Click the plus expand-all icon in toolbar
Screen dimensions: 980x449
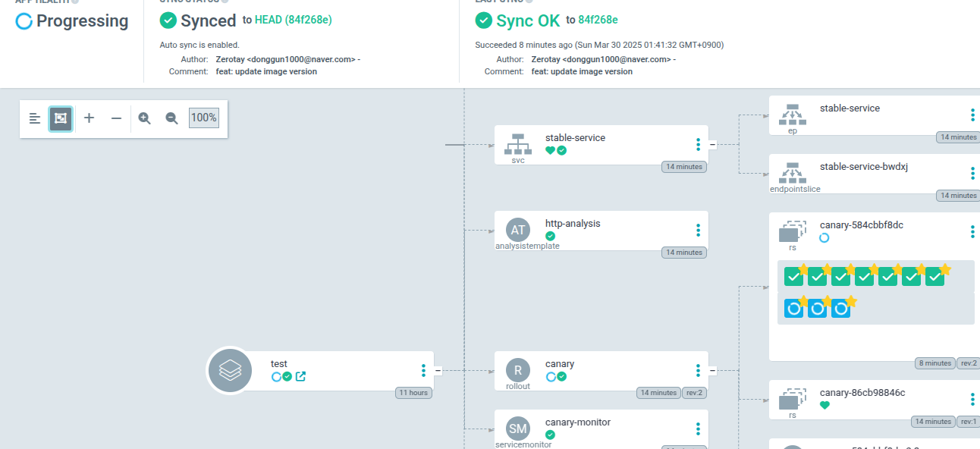[89, 118]
